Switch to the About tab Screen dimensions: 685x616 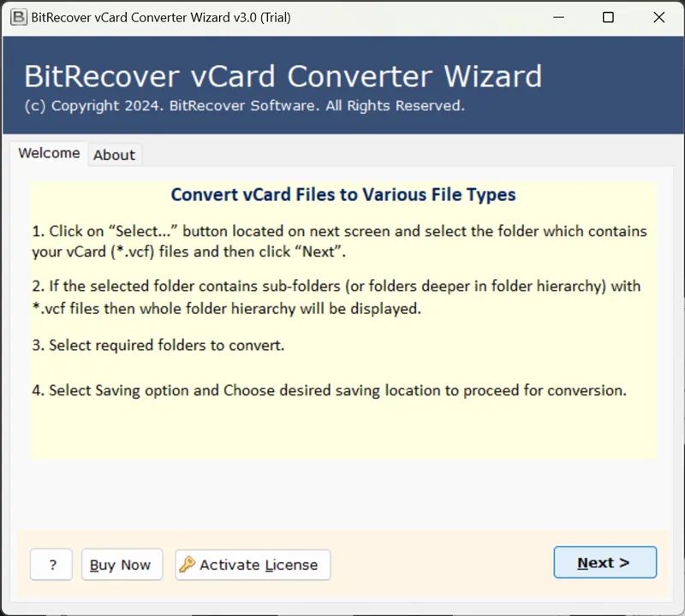pos(114,155)
